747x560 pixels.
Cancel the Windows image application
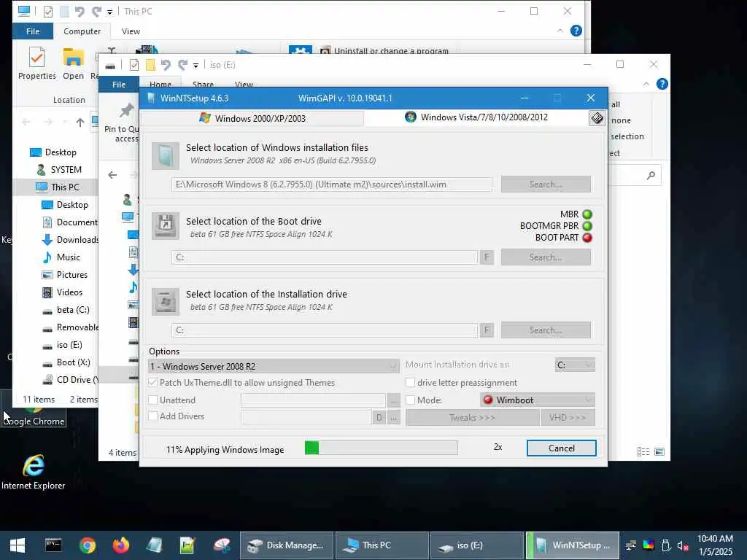click(561, 448)
